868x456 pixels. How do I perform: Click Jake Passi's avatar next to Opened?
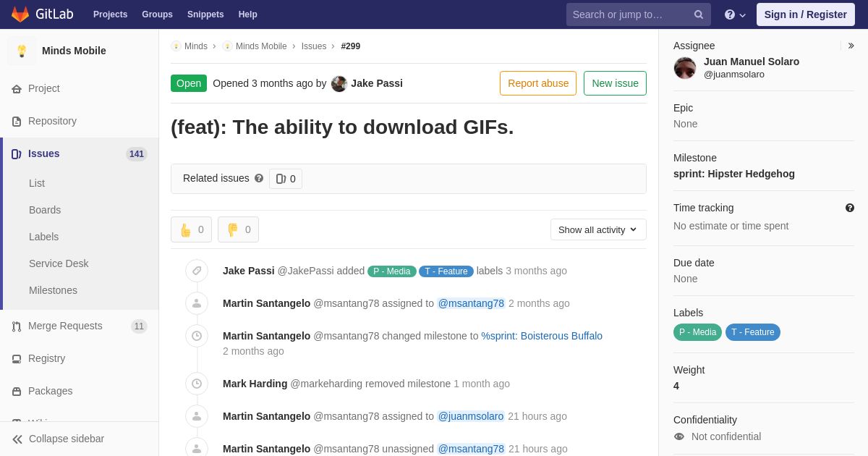[339, 83]
